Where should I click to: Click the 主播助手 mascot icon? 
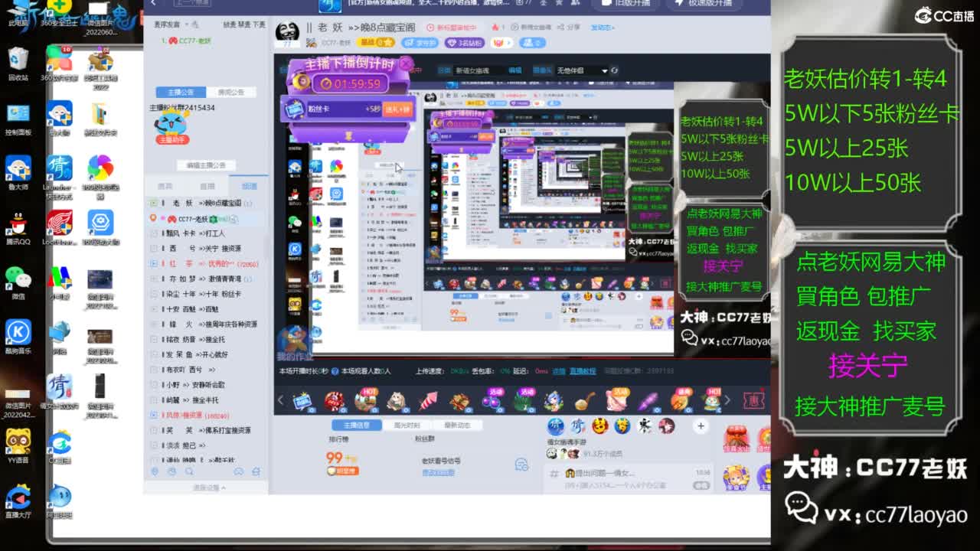(x=171, y=127)
